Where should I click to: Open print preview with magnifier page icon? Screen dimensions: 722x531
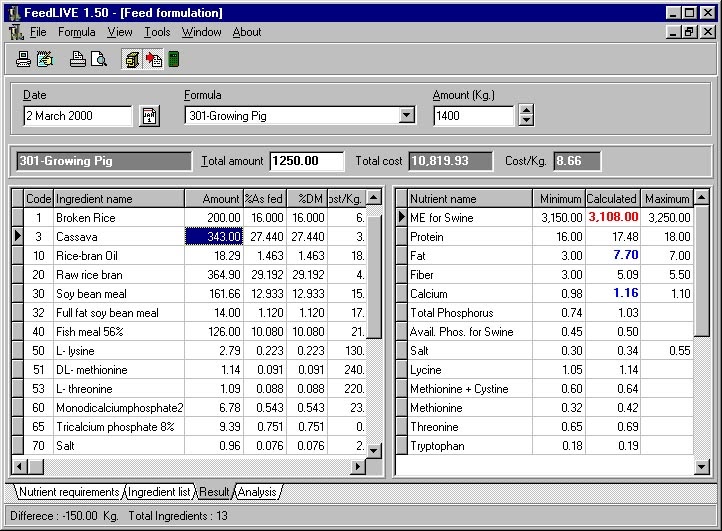point(99,59)
